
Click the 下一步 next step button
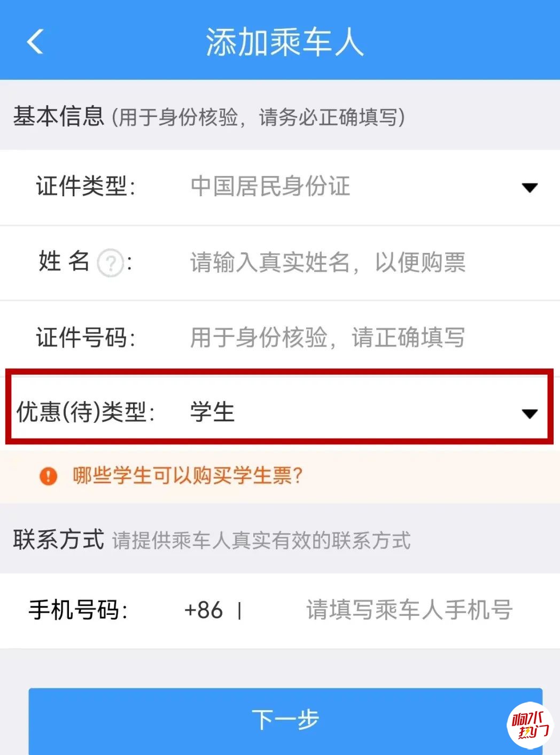pyautogui.click(x=285, y=721)
